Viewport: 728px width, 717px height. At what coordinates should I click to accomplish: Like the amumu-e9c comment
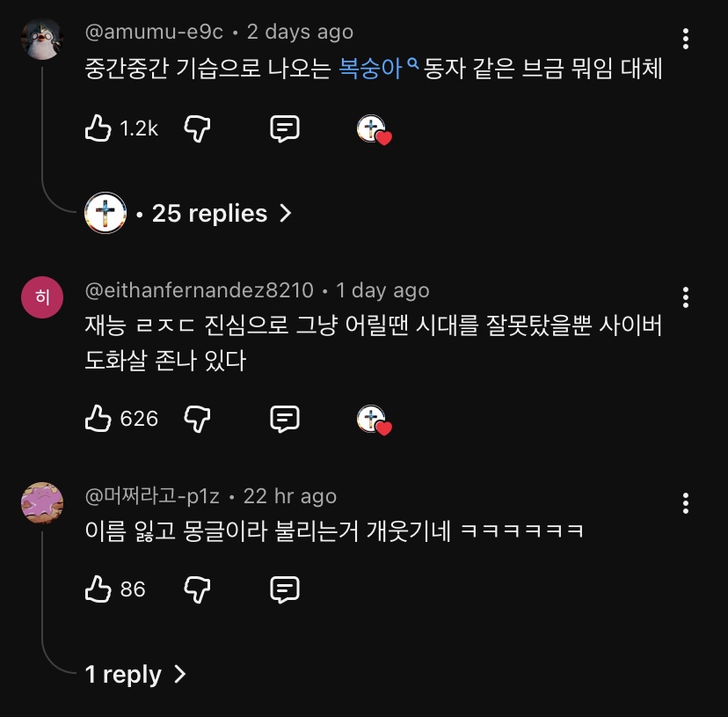coord(98,129)
